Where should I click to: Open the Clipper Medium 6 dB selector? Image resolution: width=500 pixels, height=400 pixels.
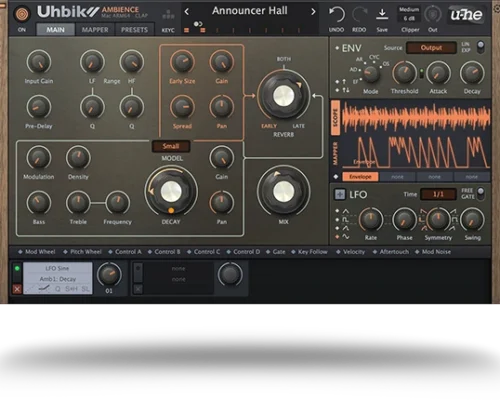point(409,14)
